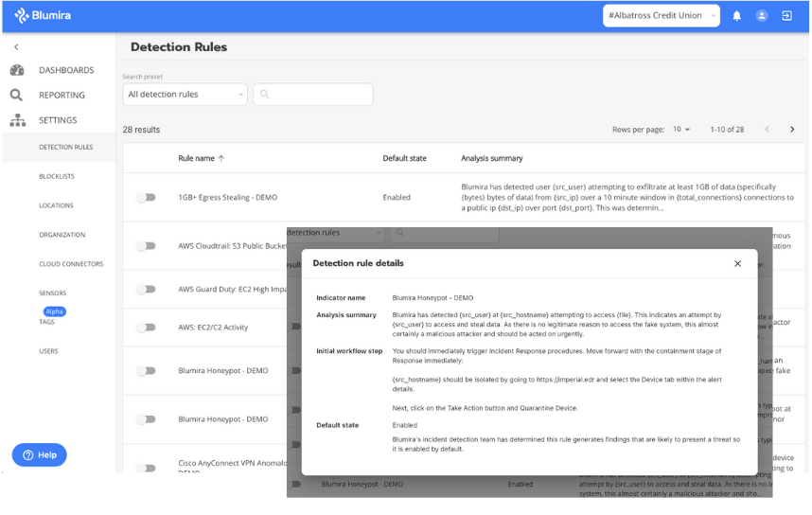The height and width of the screenshot is (515, 812).
Task: Click the search icon in search box
Action: tap(265, 95)
